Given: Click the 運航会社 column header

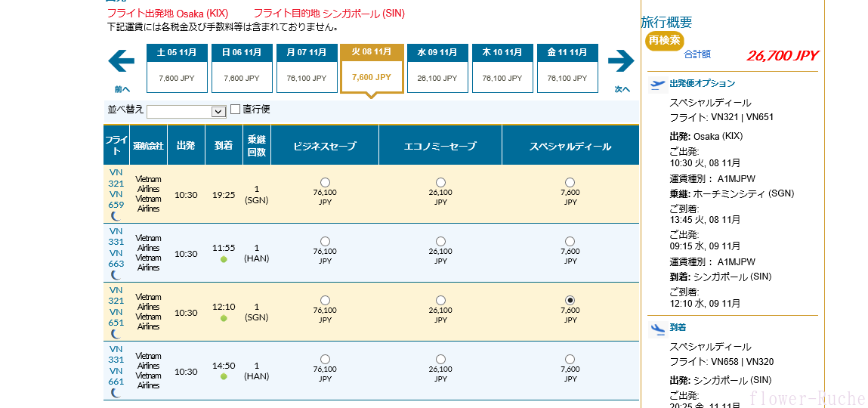Looking at the screenshot, I should (148, 146).
